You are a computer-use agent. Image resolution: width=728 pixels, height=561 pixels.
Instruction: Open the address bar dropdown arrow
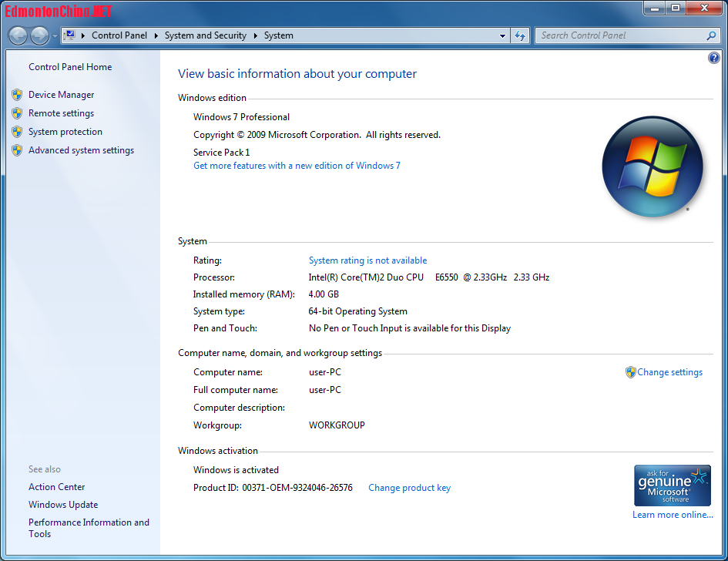502,35
